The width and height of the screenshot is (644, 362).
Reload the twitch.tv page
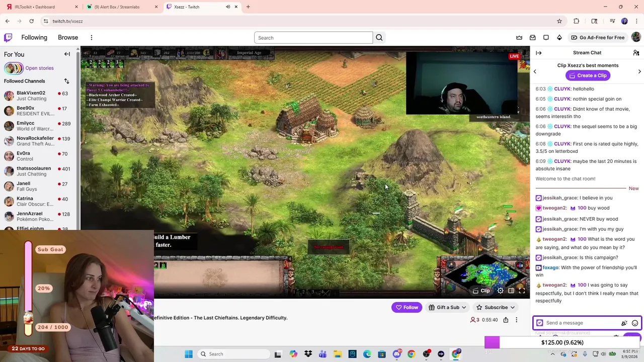(x=31, y=21)
